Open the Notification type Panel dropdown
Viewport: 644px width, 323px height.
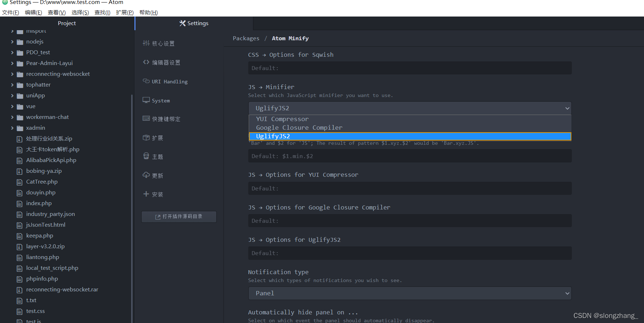click(410, 293)
